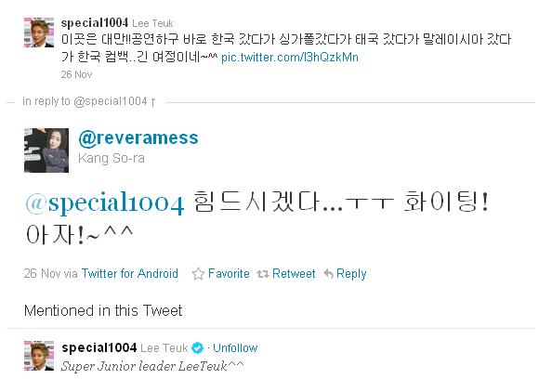
Task: Click the up arrow beside in reply to
Action: (x=152, y=101)
